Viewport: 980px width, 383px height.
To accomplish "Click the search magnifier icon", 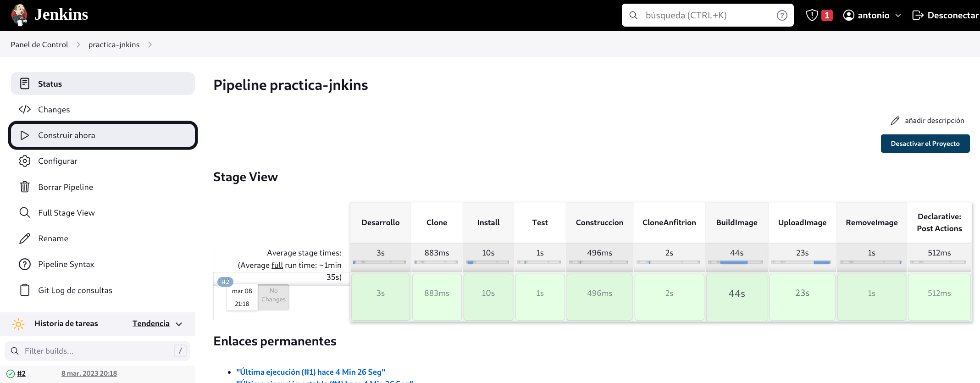I will point(633,15).
